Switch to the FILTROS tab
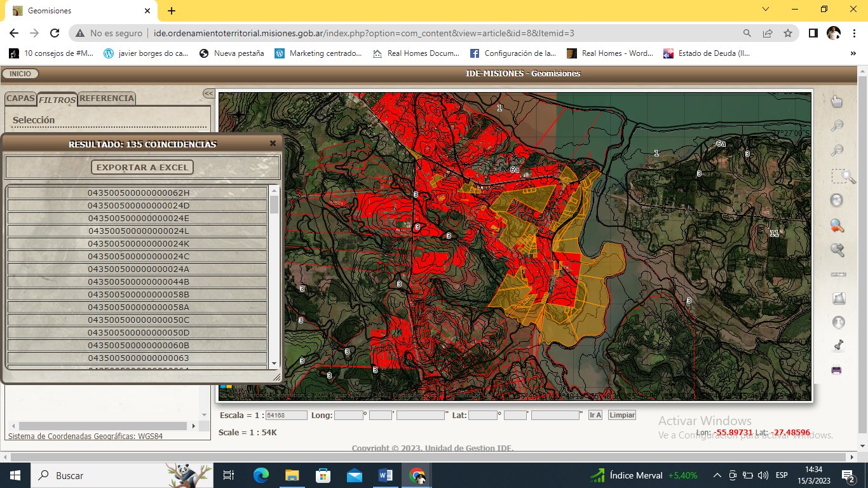This screenshot has width=868, height=488. [x=57, y=100]
